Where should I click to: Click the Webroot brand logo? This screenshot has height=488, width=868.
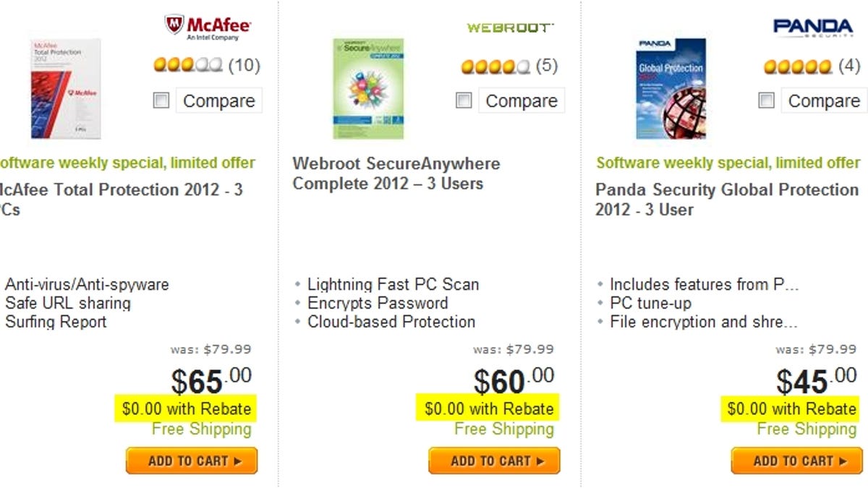(x=510, y=27)
